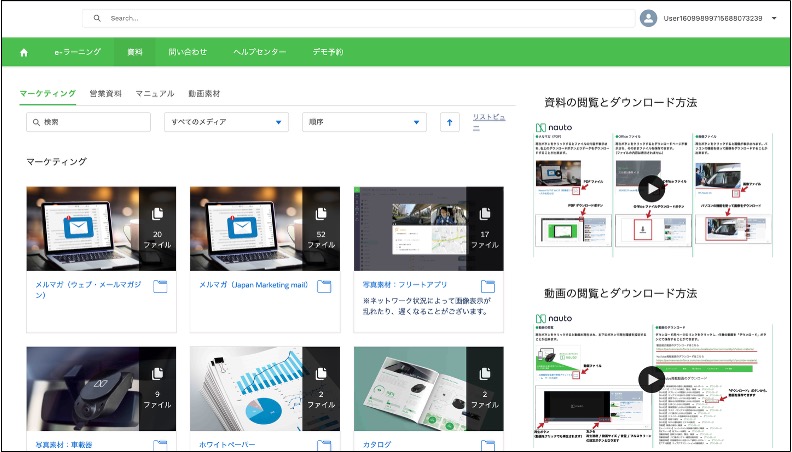Switch to the 動画素材 tab

[x=204, y=93]
